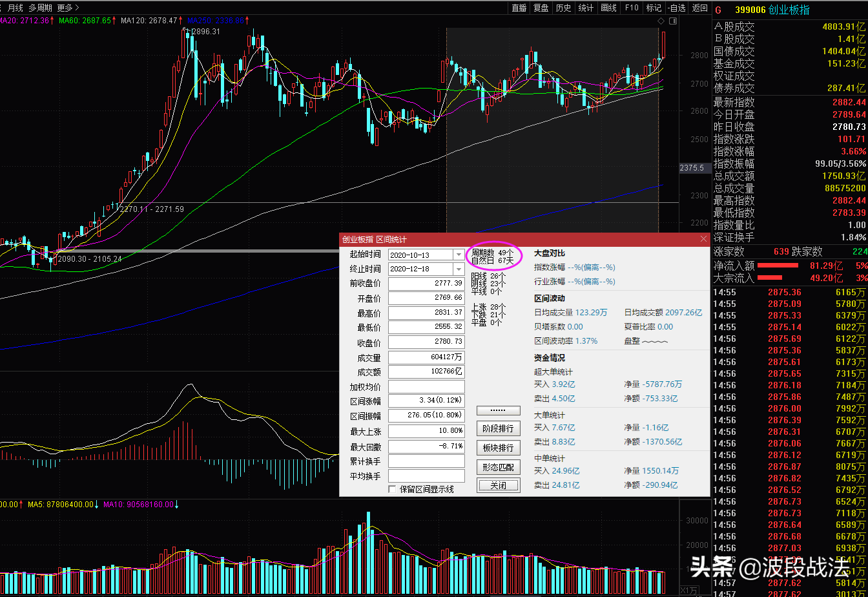Click the 标记 toolbar item
Image resolution: width=868 pixels, height=597 pixels.
(x=654, y=8)
